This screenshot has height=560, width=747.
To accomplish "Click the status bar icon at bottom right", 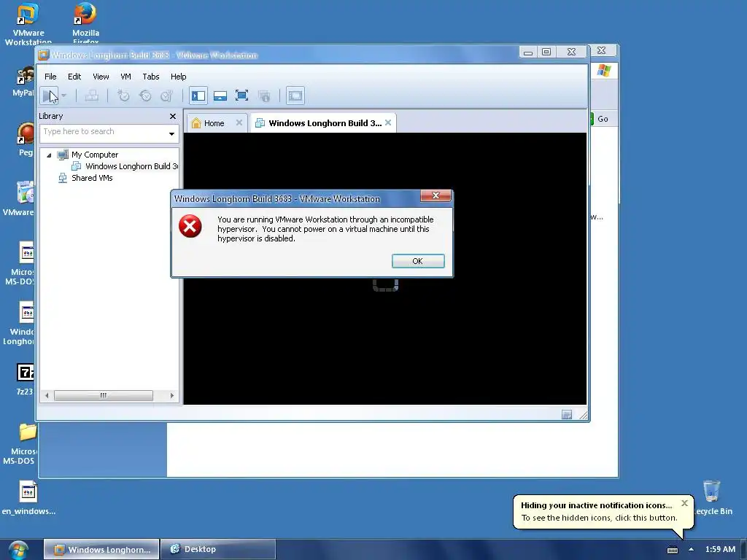I will point(567,415).
